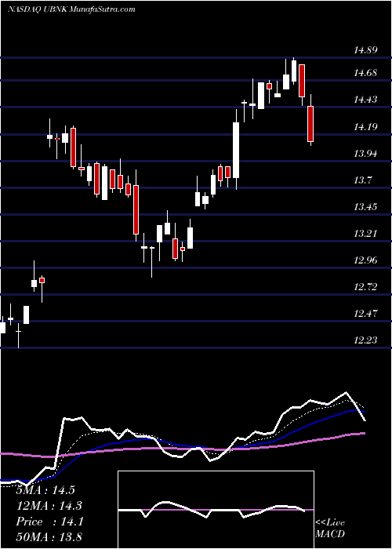Viewport: 392px width, 549px height.
Task: Click the 13.45 price axis label
Action: pyautogui.click(x=365, y=207)
